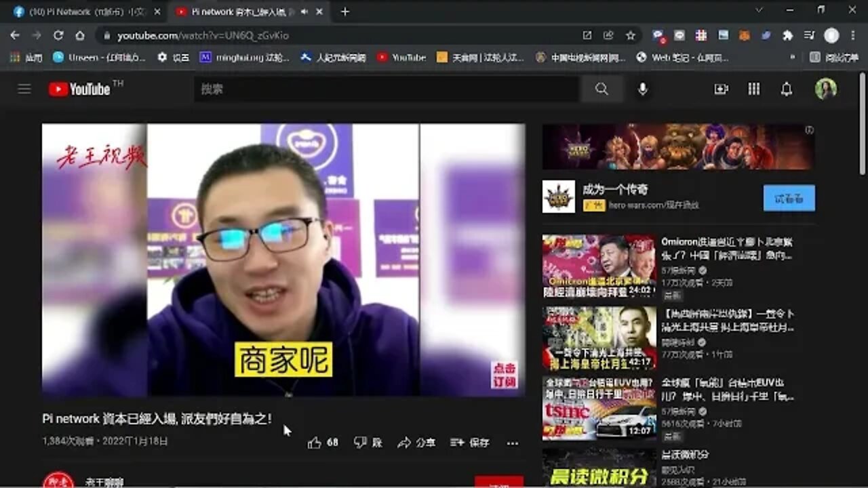The width and height of the screenshot is (868, 488).
Task: Open the Chrome profile avatar
Action: tap(831, 35)
